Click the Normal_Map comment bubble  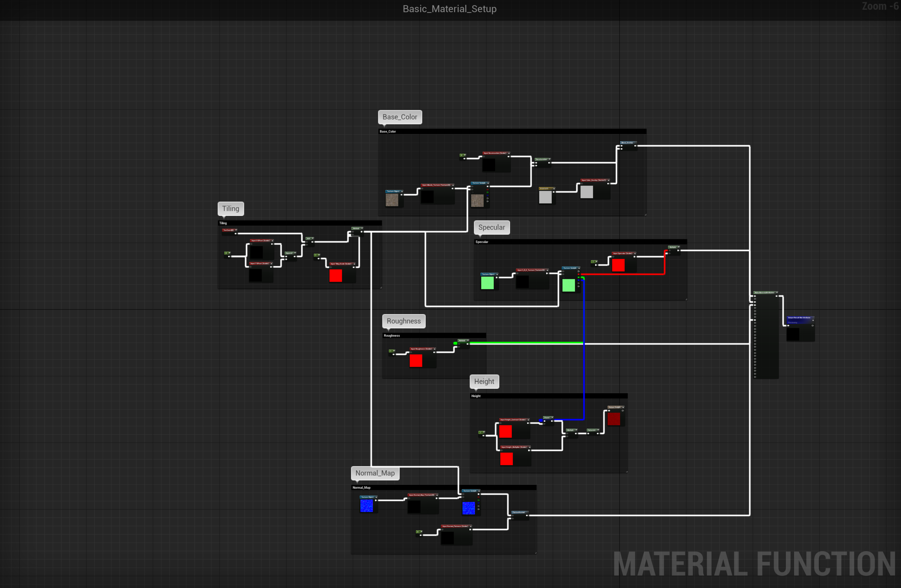(375, 473)
